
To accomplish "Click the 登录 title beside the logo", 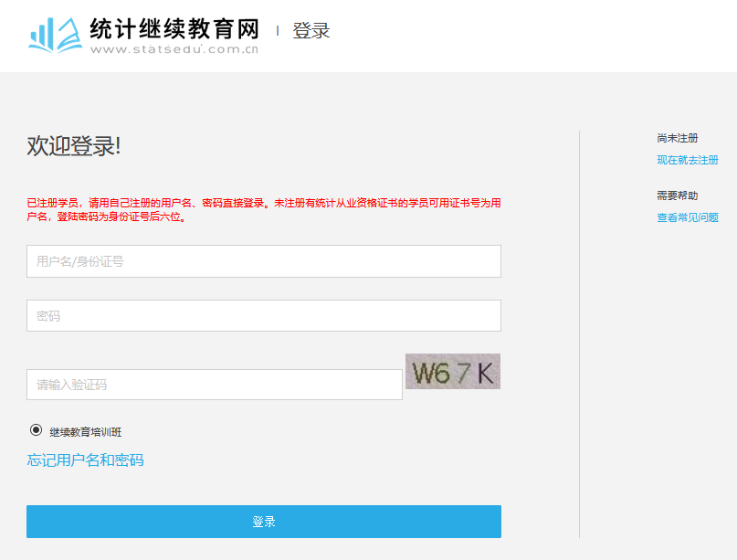I will click(311, 31).
